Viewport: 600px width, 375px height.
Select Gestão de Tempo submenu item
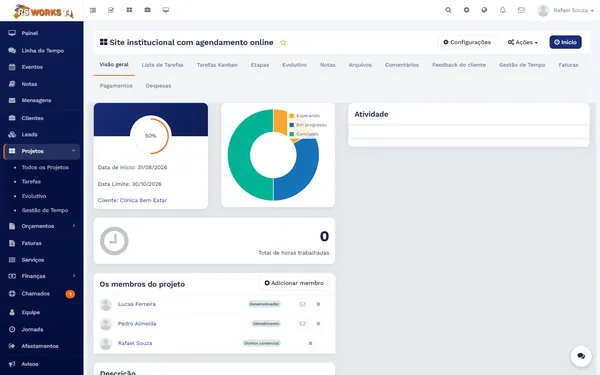[x=45, y=210]
